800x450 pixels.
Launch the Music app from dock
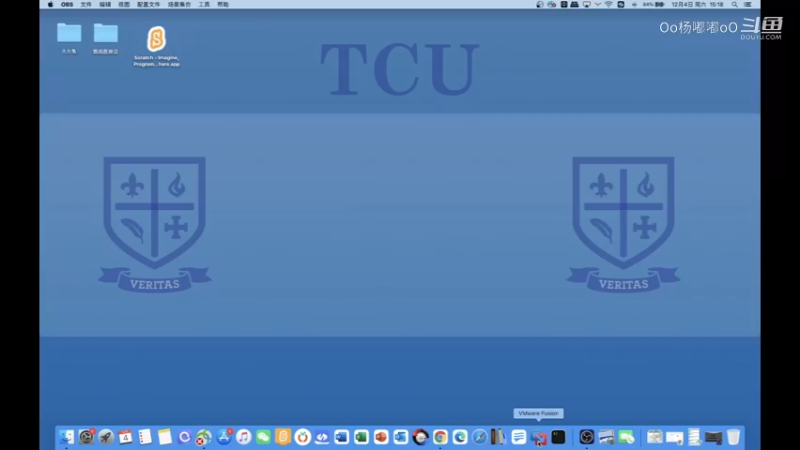243,437
